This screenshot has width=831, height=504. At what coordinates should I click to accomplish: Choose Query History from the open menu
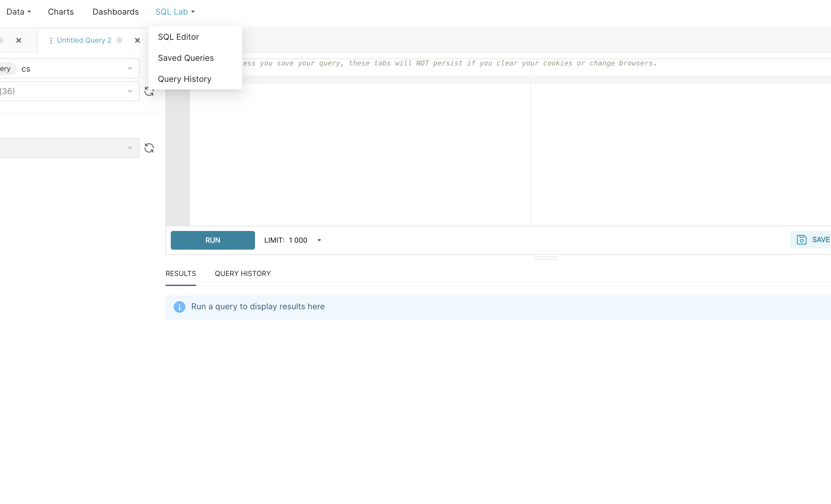click(185, 79)
